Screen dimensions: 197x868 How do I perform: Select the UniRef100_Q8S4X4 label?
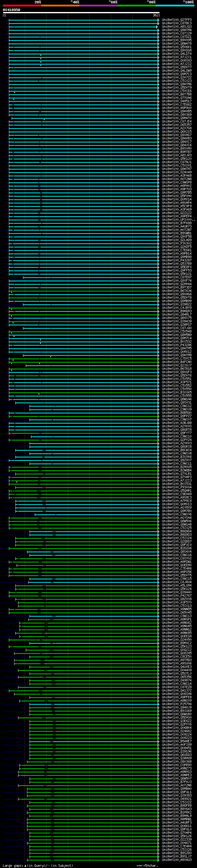(177, 551)
